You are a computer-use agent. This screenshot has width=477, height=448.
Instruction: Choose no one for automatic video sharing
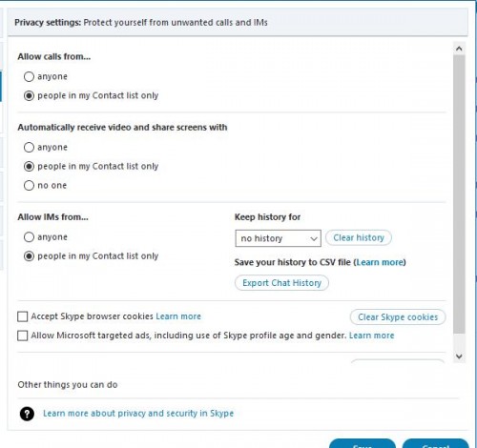(x=29, y=185)
